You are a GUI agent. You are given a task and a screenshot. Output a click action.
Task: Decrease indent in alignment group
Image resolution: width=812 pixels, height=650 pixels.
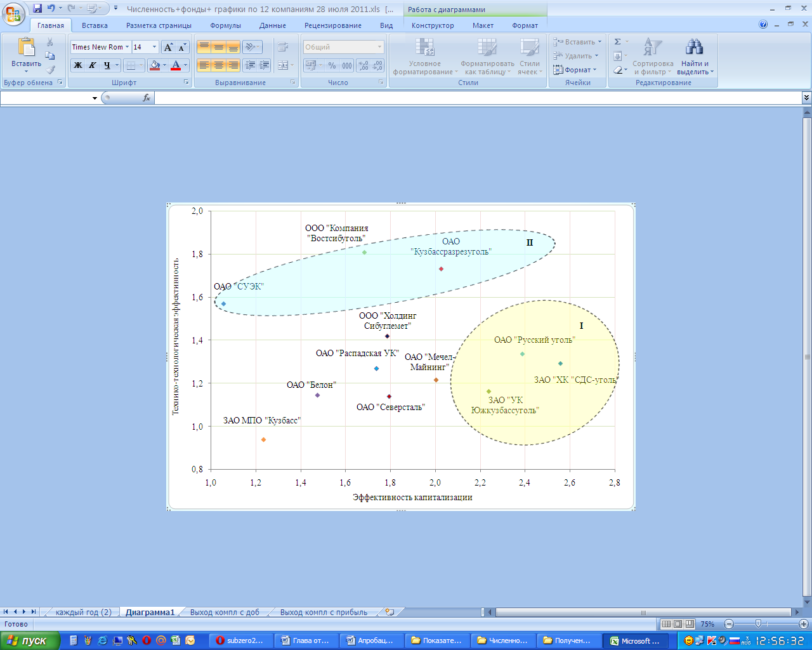coord(250,65)
